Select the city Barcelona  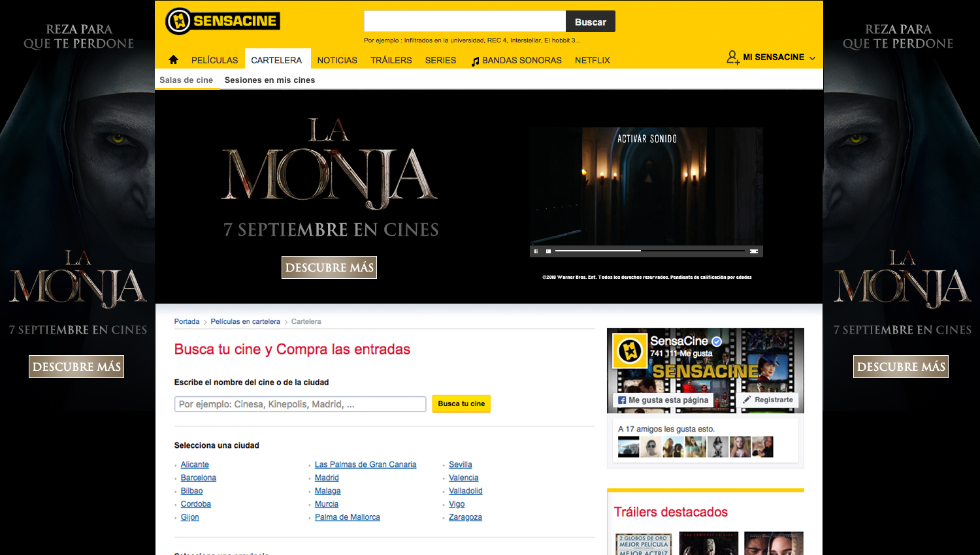(x=198, y=477)
